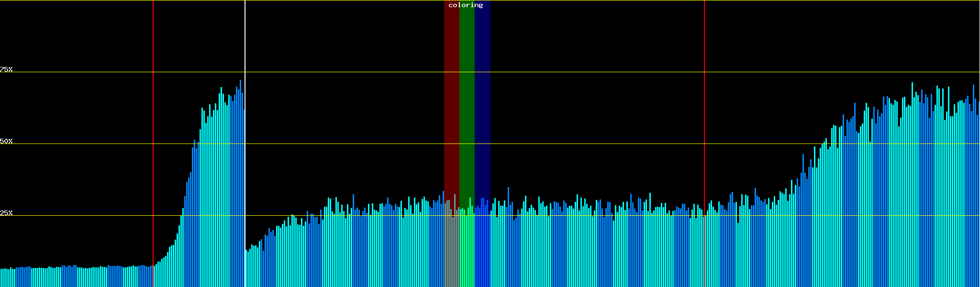
Task: Click the 25% axis label
Action: (x=6, y=213)
